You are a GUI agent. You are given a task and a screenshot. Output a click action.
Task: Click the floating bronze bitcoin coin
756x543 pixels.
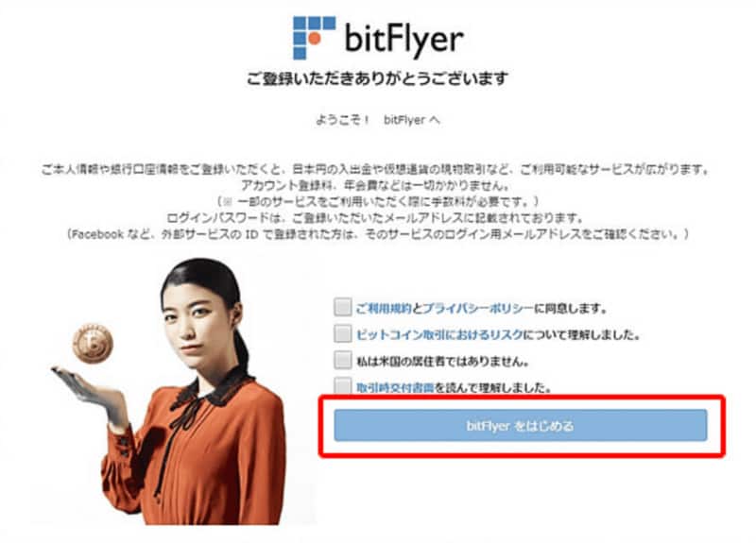click(93, 343)
